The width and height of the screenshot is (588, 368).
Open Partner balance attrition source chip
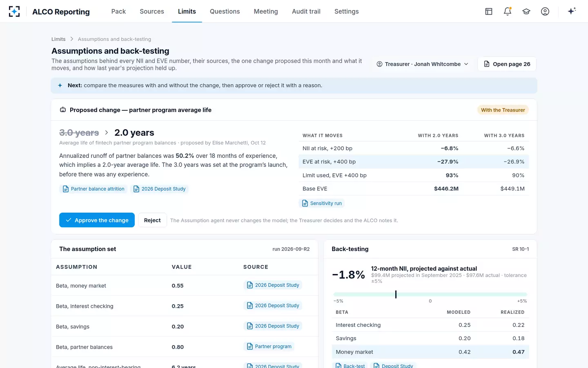pos(94,189)
